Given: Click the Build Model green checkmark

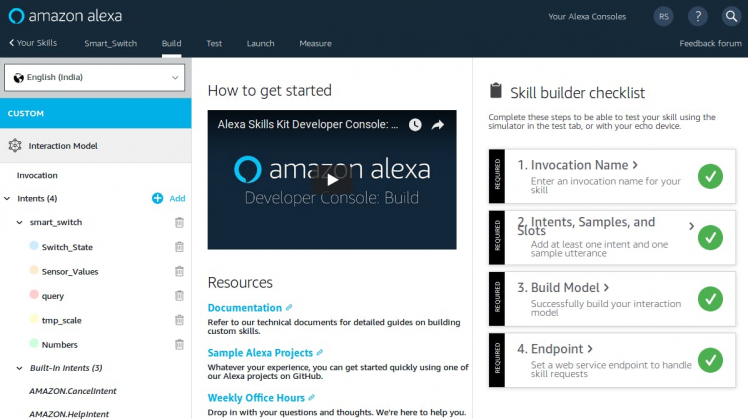Looking at the screenshot, I should click(x=710, y=299).
